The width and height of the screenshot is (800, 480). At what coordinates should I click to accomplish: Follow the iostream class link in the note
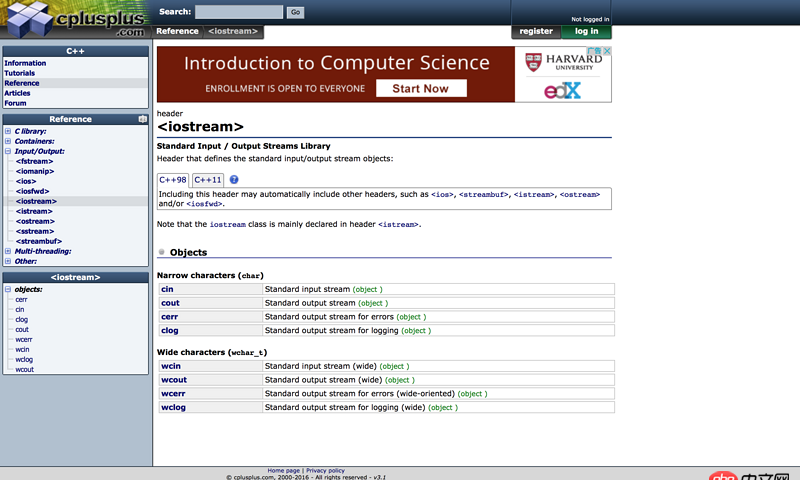pyautogui.click(x=228, y=224)
